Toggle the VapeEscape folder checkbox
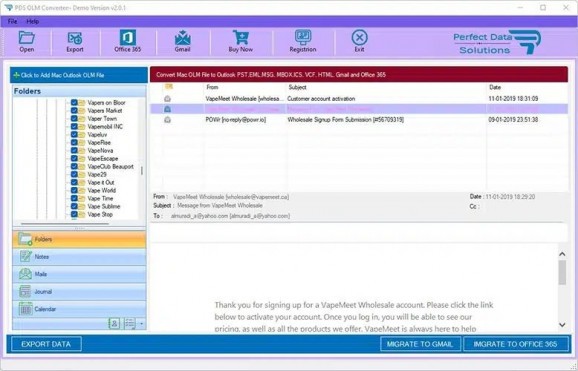 click(74, 159)
